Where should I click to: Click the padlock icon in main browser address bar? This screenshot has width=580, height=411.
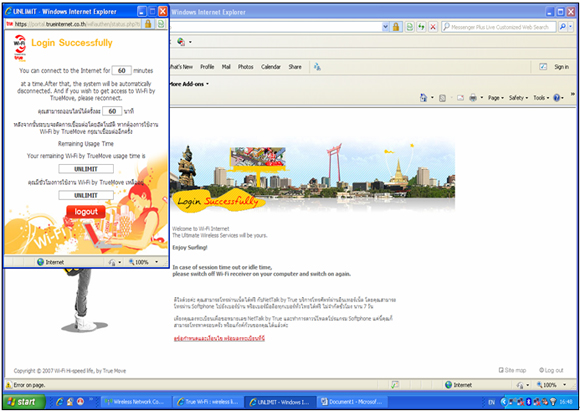(396, 27)
